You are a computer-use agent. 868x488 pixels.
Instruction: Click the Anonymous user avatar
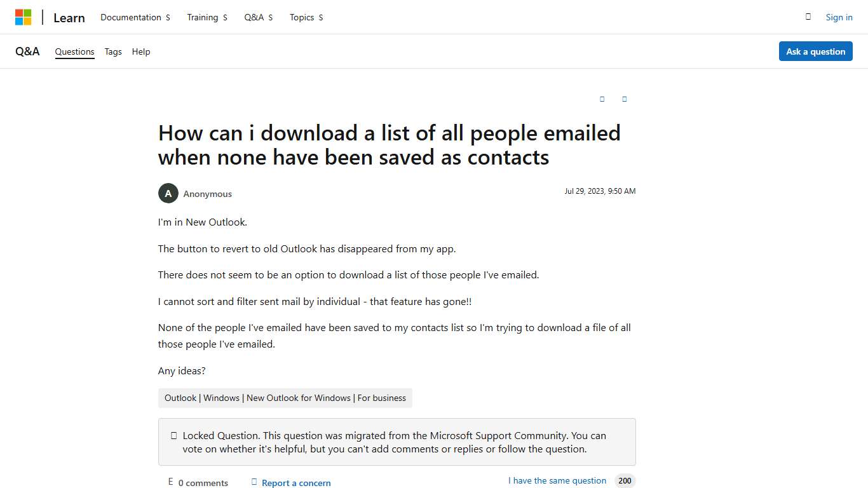[x=168, y=193]
